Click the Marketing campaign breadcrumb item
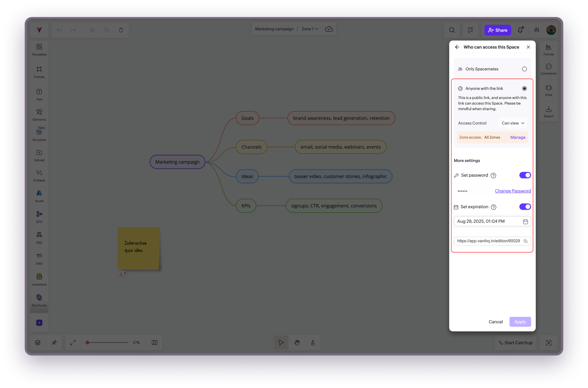Image resolution: width=588 pixels, height=388 pixels. coord(274,29)
